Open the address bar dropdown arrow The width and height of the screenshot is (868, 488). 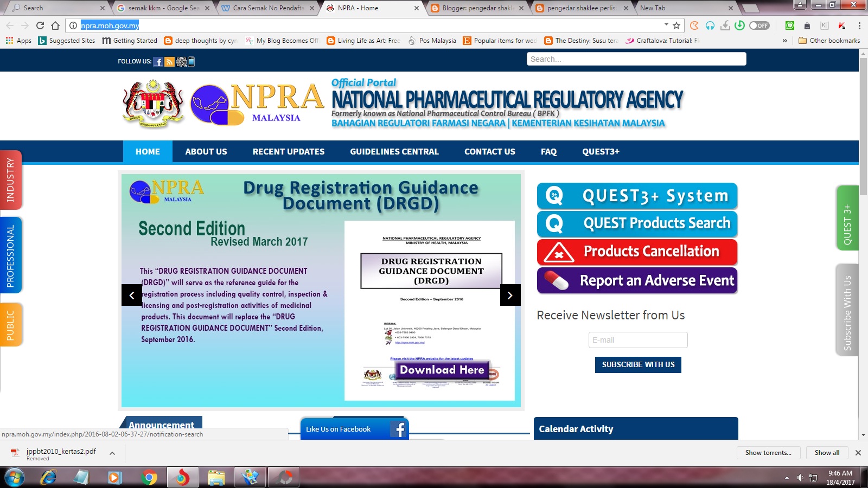(666, 25)
